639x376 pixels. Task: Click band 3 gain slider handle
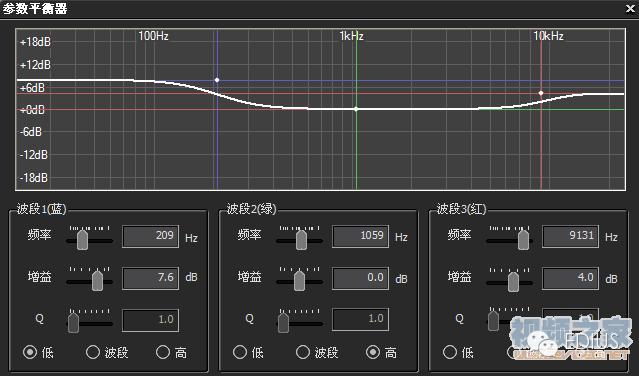[513, 281]
